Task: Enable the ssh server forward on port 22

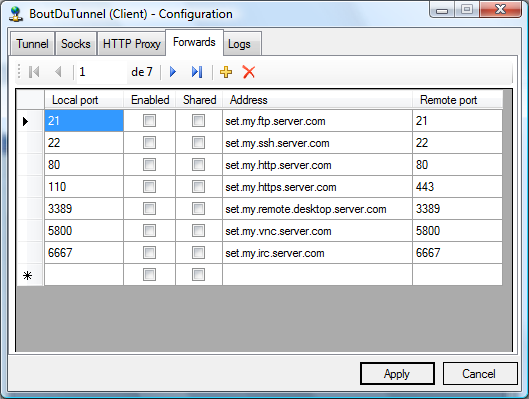Action: pos(149,143)
